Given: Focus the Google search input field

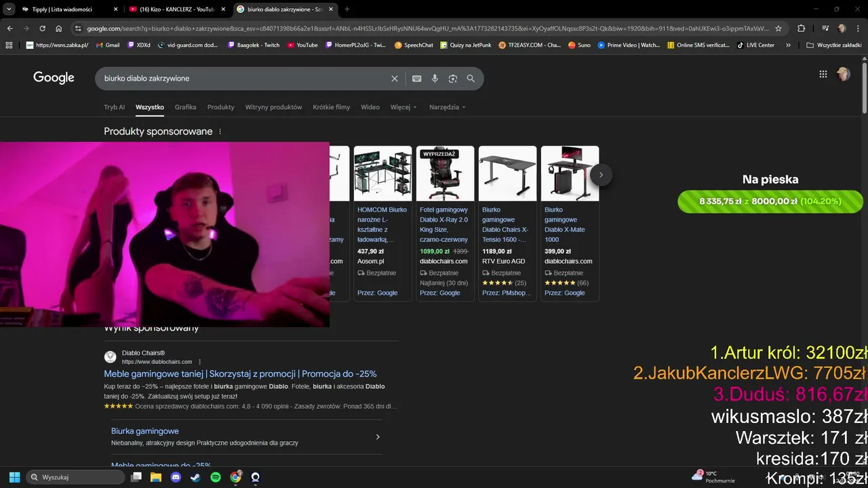Looking at the screenshot, I should 244,79.
